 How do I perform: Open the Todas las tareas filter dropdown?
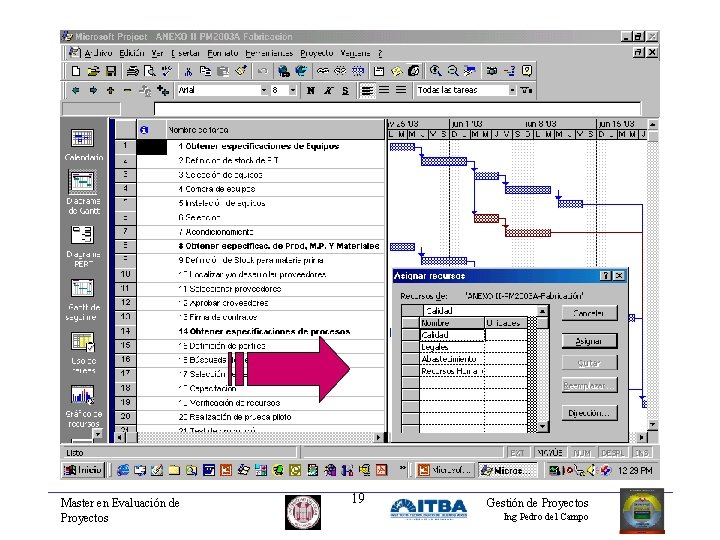coord(512,90)
